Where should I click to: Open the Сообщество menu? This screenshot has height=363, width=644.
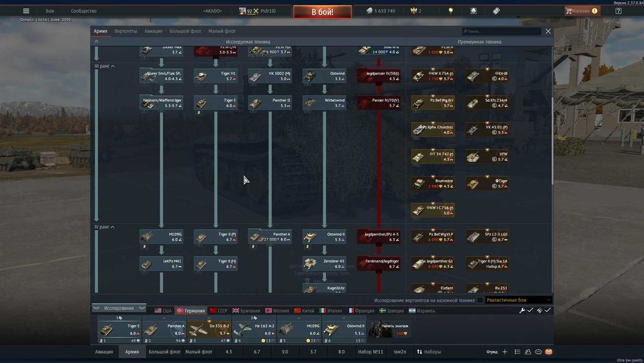[83, 11]
